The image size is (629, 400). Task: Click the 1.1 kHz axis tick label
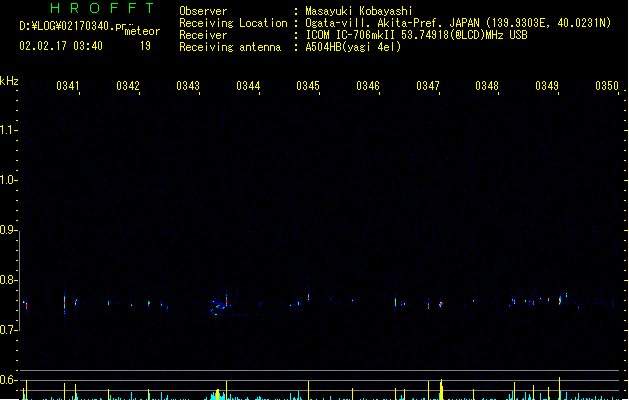point(8,130)
